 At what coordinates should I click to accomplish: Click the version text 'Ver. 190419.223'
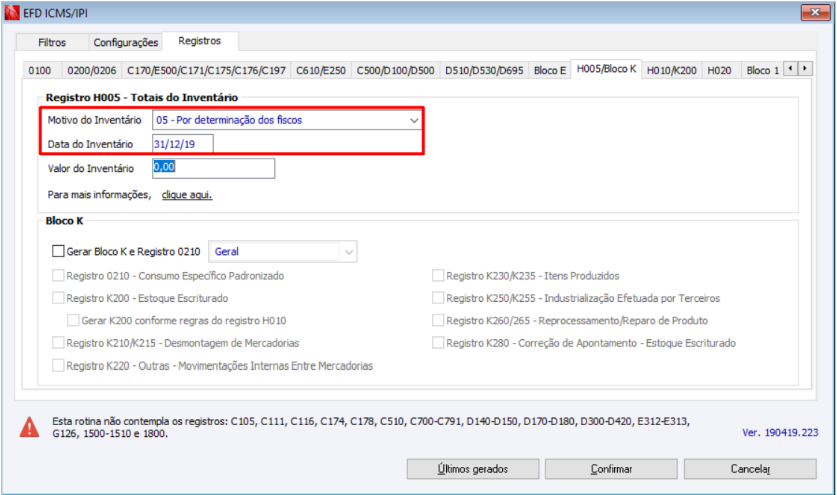click(780, 433)
